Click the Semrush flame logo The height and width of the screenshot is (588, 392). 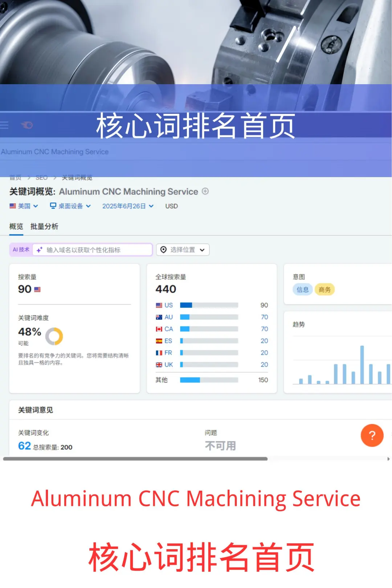pos(27,125)
